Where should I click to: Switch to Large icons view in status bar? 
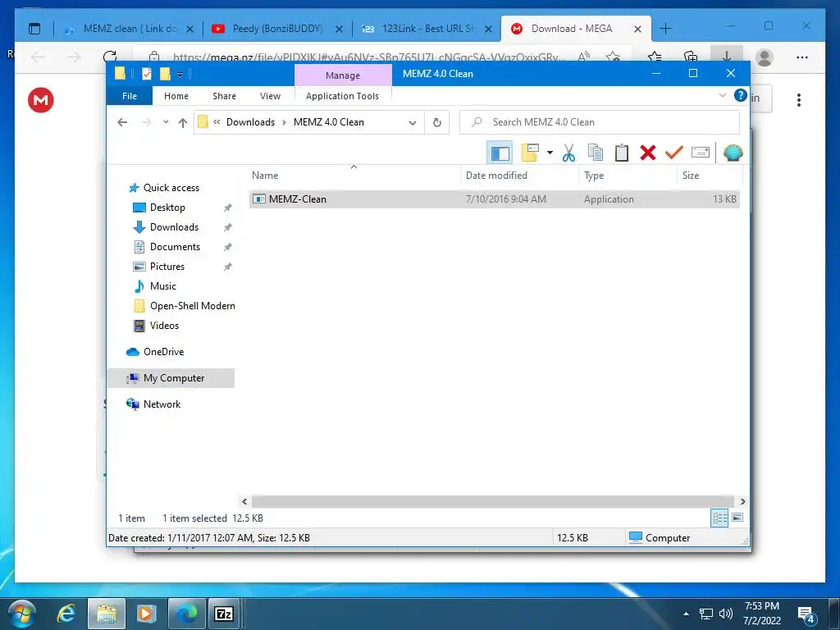coord(737,518)
